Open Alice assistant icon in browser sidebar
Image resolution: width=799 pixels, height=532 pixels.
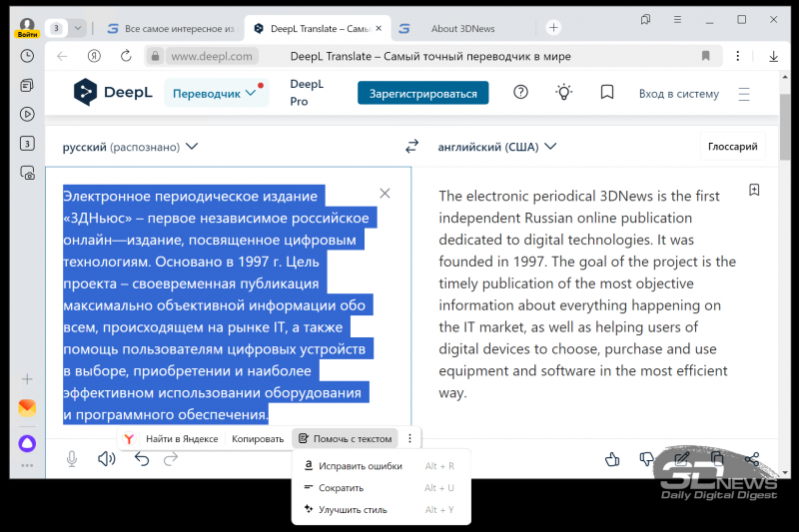click(27, 443)
